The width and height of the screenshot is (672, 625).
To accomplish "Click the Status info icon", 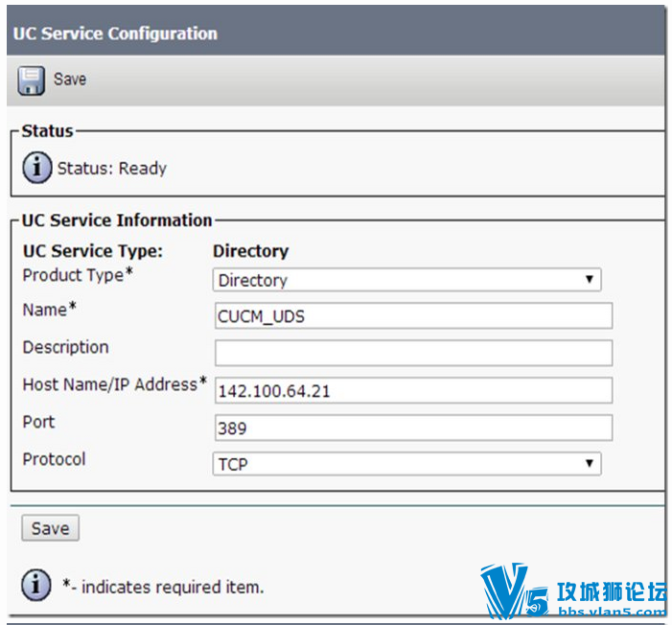I will point(36,167).
